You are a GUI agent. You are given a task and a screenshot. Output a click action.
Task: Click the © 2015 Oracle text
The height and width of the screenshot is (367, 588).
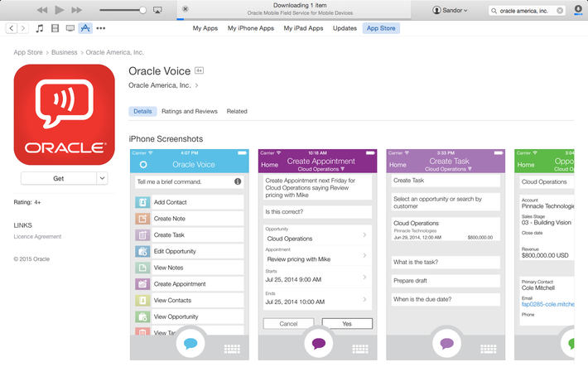point(31,259)
